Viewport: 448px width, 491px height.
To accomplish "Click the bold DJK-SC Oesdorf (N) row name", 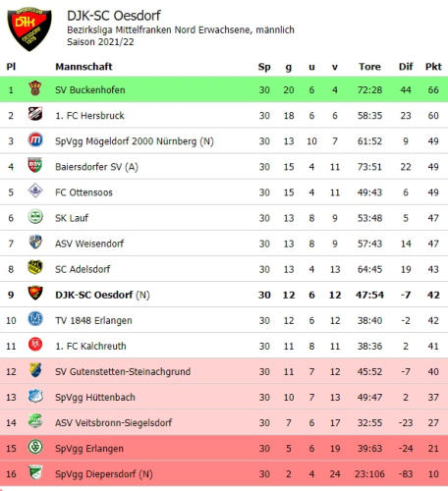I will pos(102,295).
